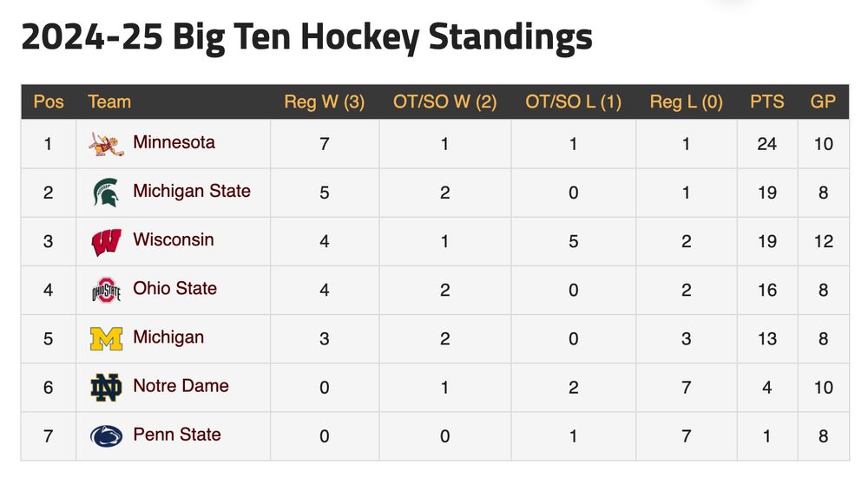This screenshot has height=484, width=868.
Task: Click the Notre Dame ND logo
Action: [x=106, y=387]
